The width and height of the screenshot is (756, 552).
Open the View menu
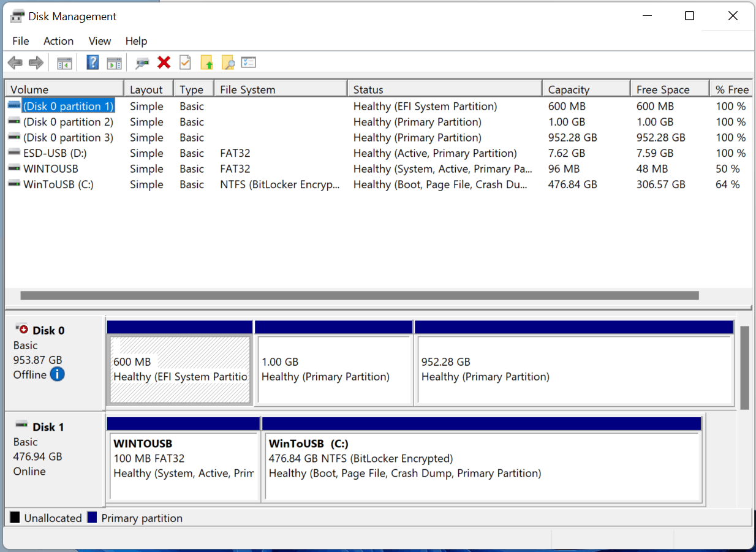click(x=100, y=41)
